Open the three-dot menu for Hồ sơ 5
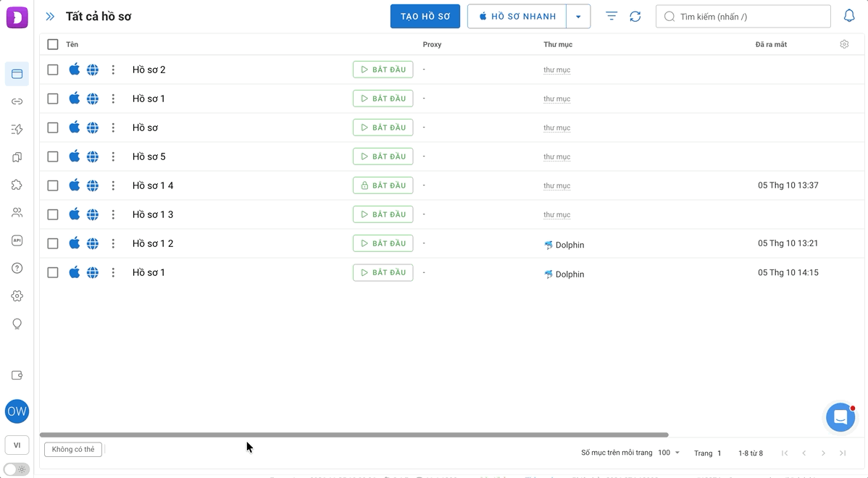868x478 pixels. [113, 156]
